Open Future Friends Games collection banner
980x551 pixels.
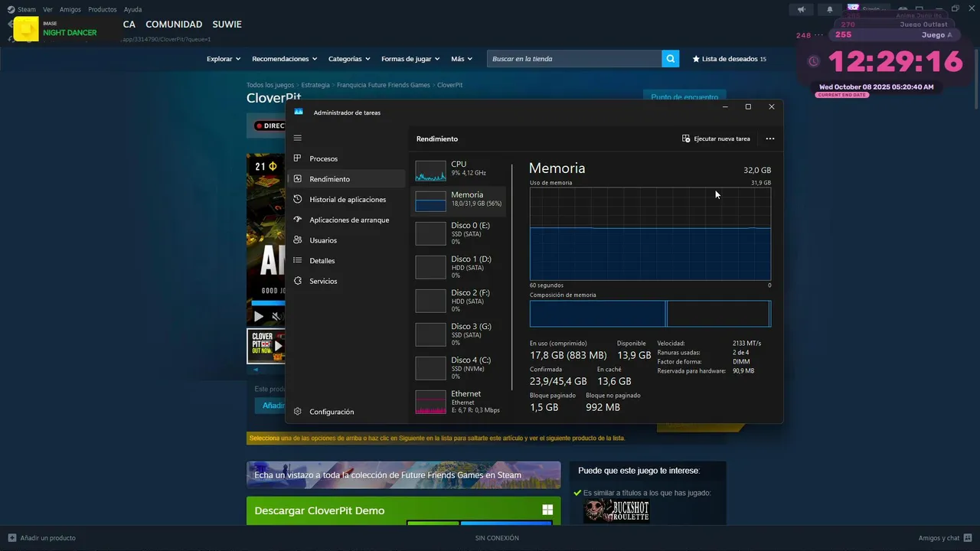[x=403, y=474]
